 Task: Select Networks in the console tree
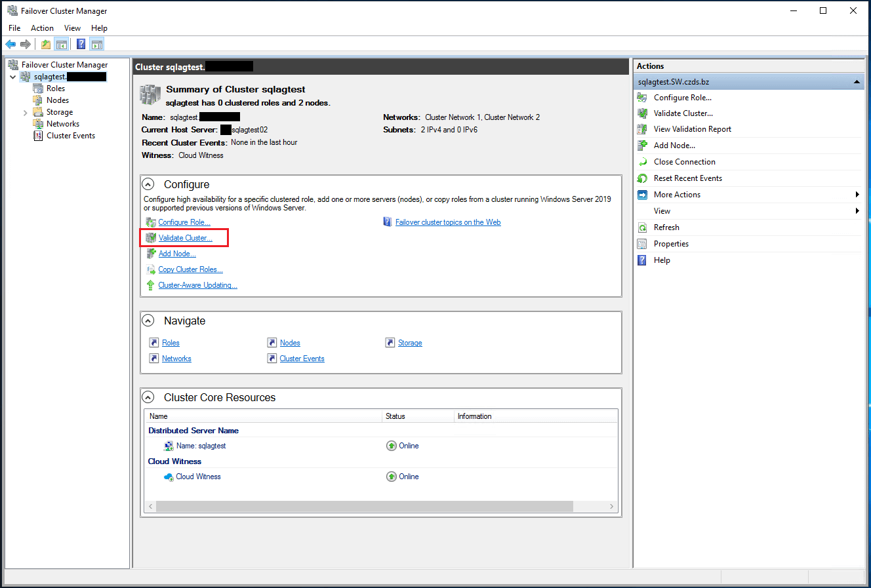pyautogui.click(x=63, y=124)
